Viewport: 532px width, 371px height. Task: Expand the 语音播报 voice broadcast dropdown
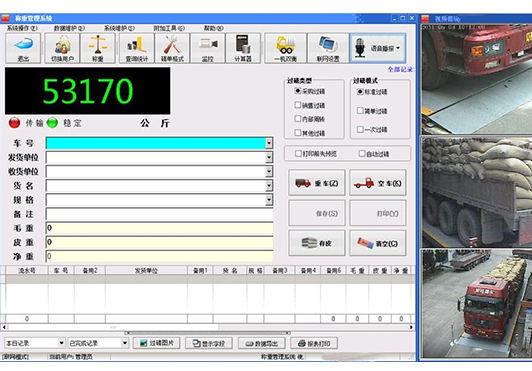tap(398, 48)
